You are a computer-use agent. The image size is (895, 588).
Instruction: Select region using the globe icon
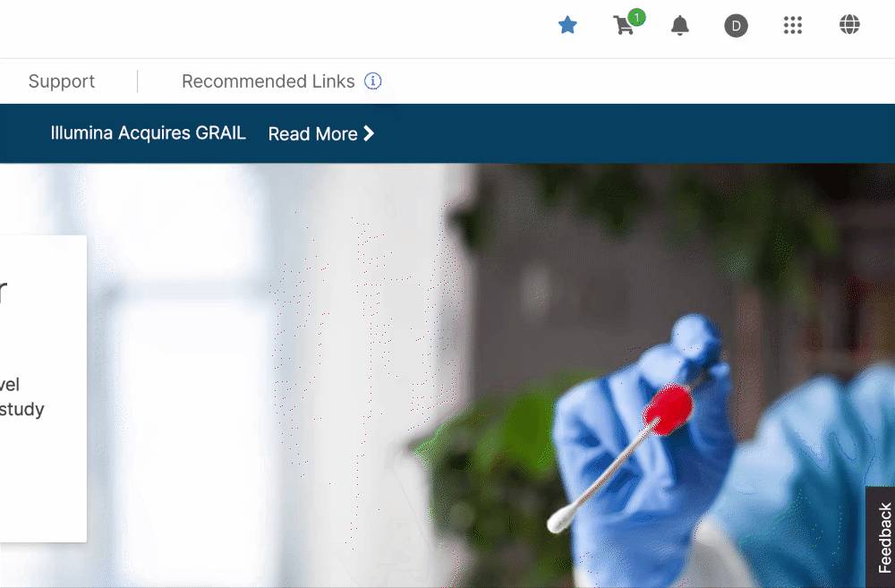click(849, 24)
